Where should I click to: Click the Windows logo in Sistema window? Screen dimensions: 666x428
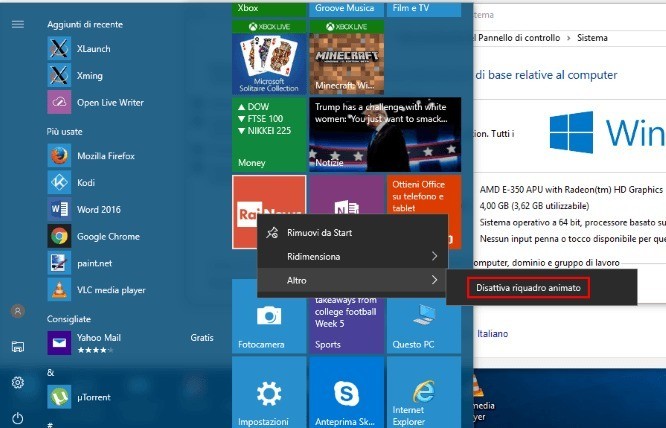point(571,132)
